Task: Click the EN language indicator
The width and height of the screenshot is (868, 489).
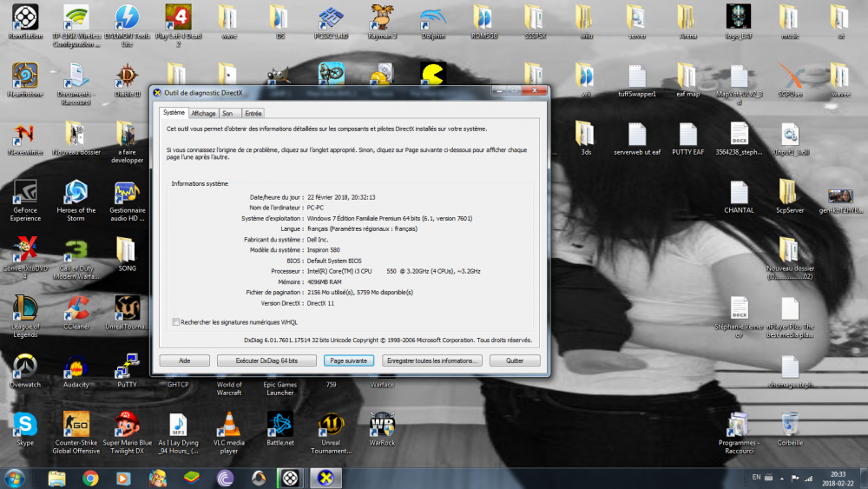Action: click(756, 478)
